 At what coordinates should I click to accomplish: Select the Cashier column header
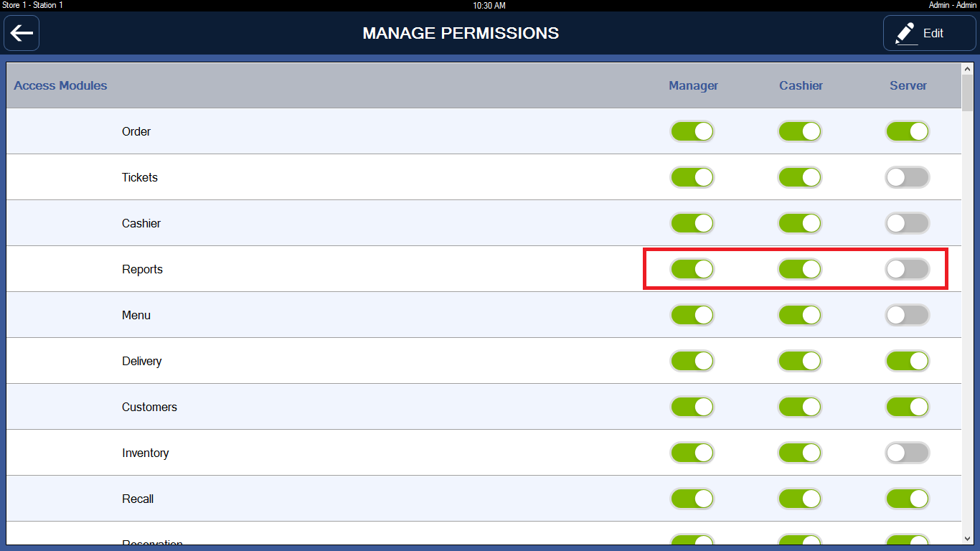(801, 85)
